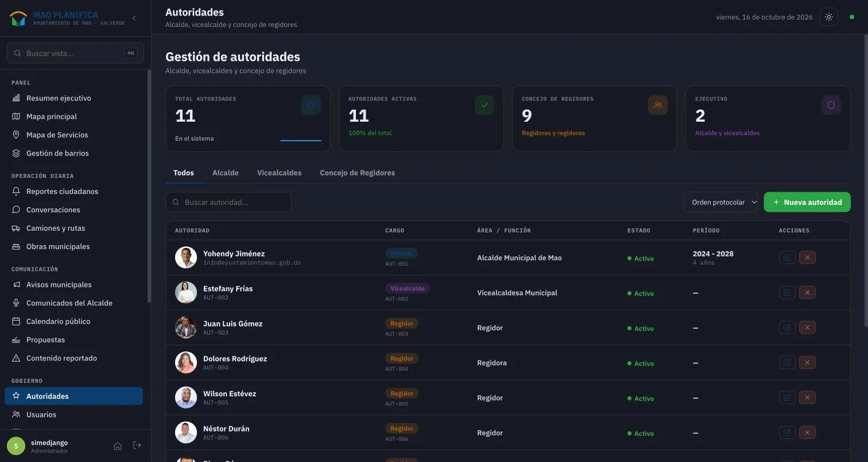Open Calendario público
The height and width of the screenshot is (462, 868).
(x=73, y=321)
